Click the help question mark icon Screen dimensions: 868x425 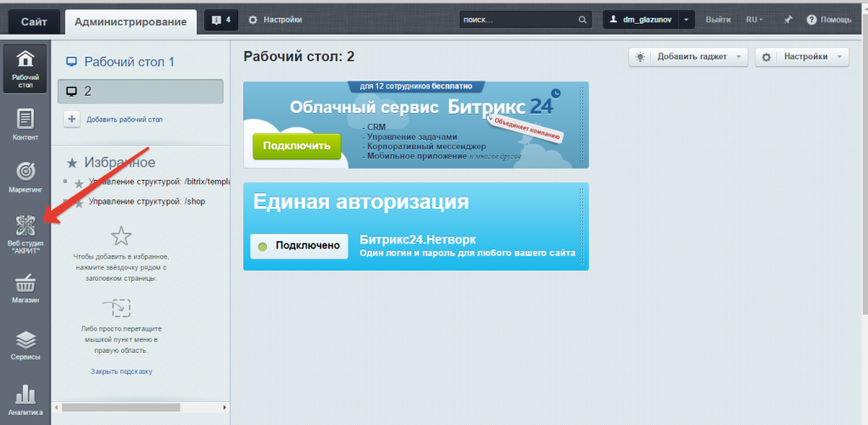[811, 20]
